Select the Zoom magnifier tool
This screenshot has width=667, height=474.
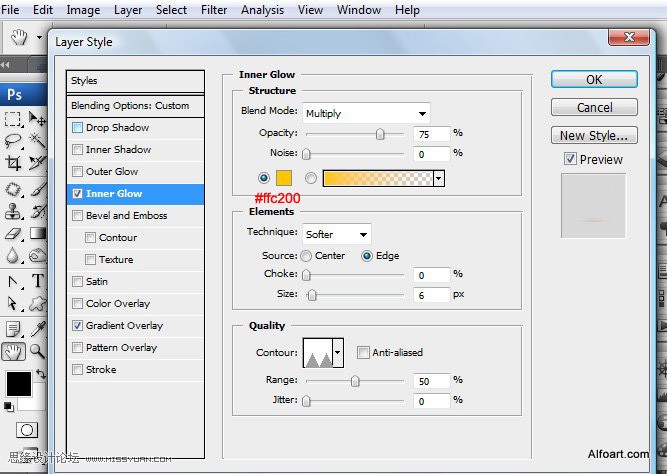[x=37, y=351]
